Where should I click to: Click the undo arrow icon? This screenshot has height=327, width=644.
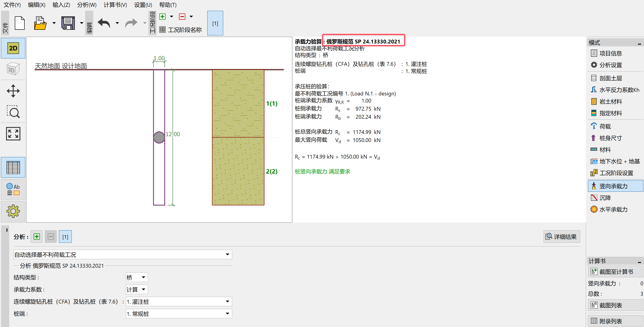pos(104,23)
